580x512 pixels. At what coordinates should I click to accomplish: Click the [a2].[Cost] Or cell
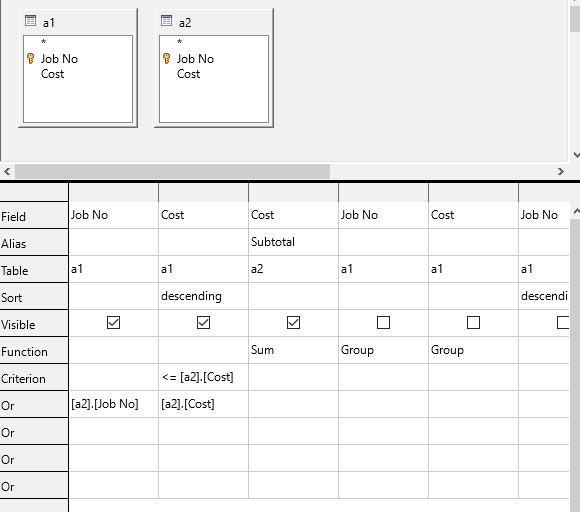(203, 404)
